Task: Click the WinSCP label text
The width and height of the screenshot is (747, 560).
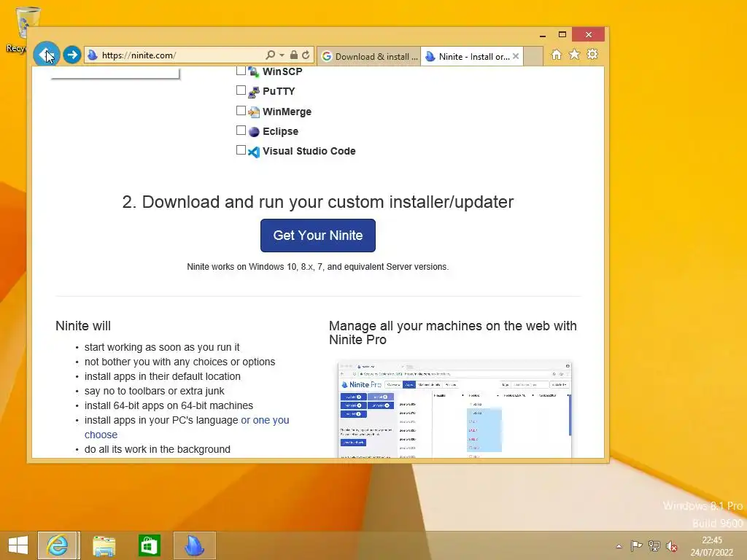Action: tap(282, 71)
